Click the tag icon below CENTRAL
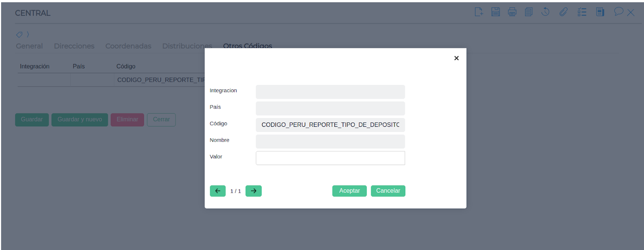The height and width of the screenshot is (250, 644). pos(19,35)
